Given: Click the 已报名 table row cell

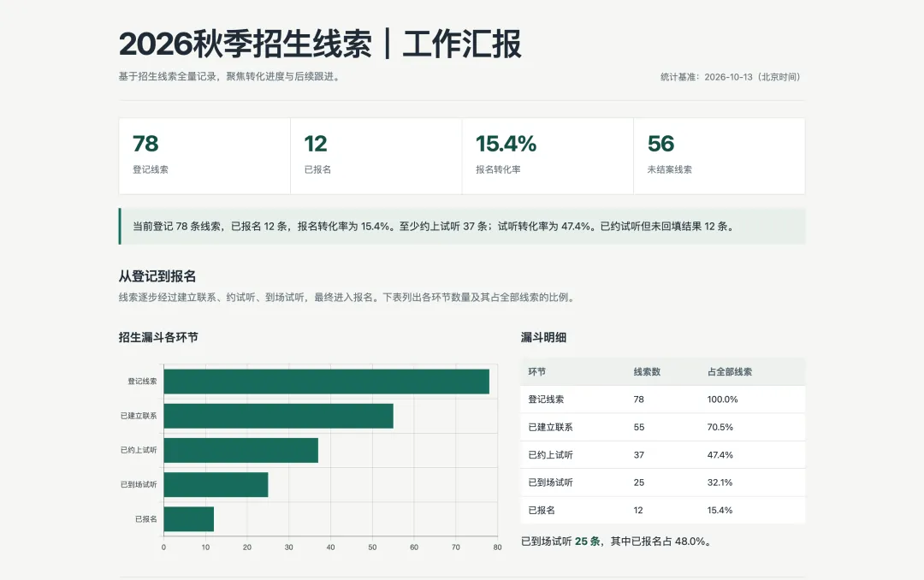Looking at the screenshot, I should click(542, 511).
